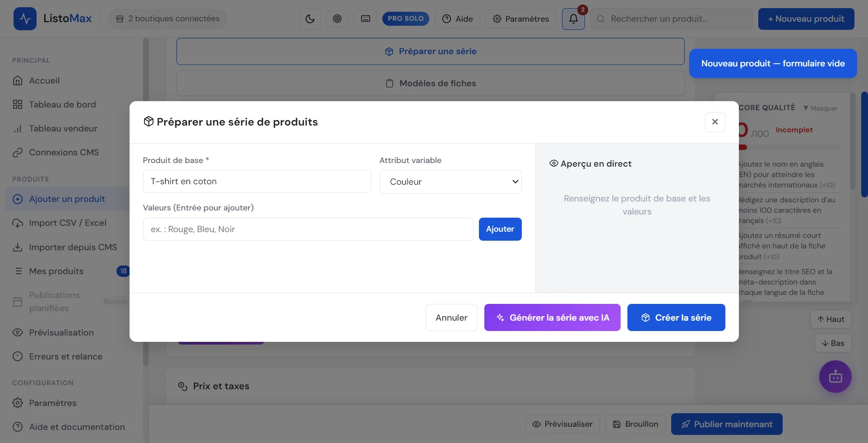Screen dimensions: 868x443
Task: Open Aide et documentation in sidebar
Action: [68, 427]
